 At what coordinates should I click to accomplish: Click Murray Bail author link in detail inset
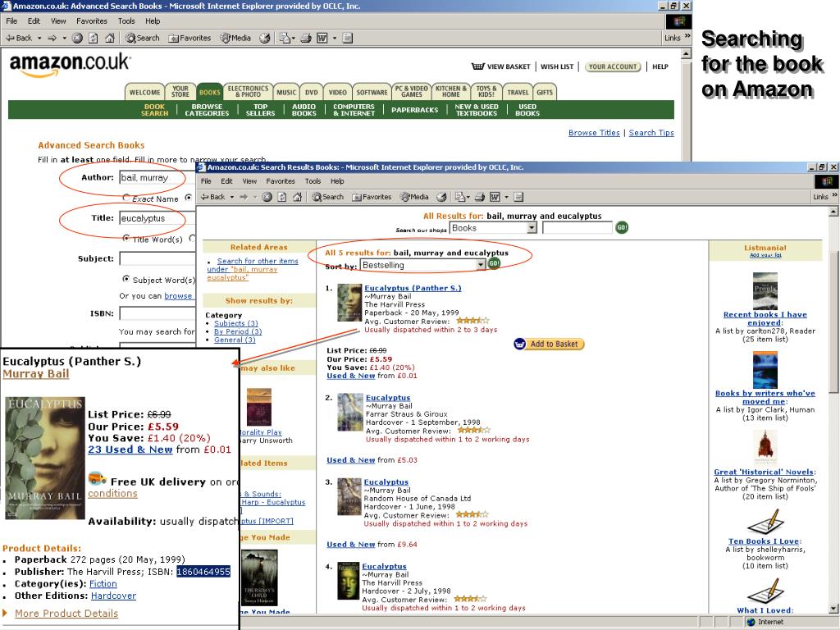pos(36,374)
